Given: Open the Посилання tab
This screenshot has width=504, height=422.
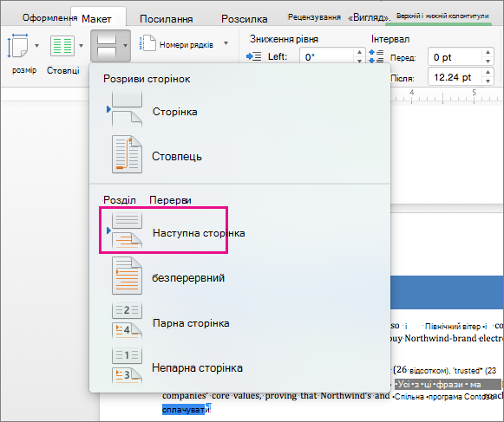Looking at the screenshot, I should (167, 19).
